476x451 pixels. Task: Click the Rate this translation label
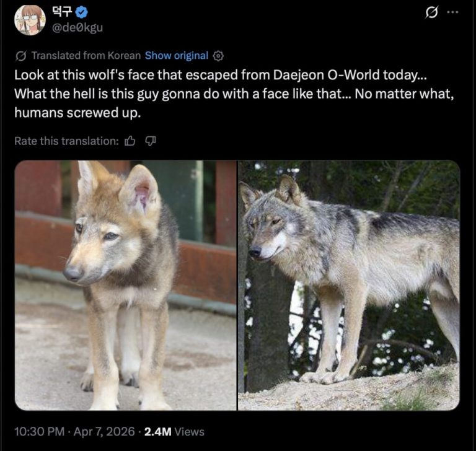click(x=66, y=141)
